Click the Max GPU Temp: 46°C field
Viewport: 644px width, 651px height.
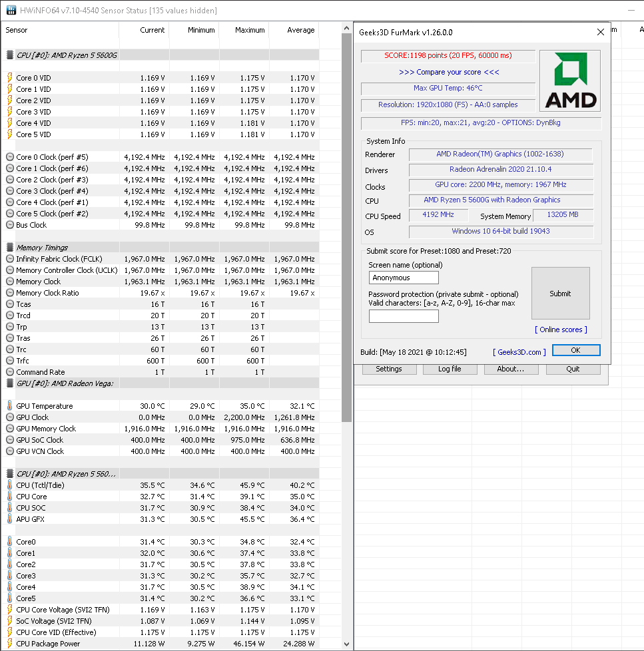pos(448,88)
